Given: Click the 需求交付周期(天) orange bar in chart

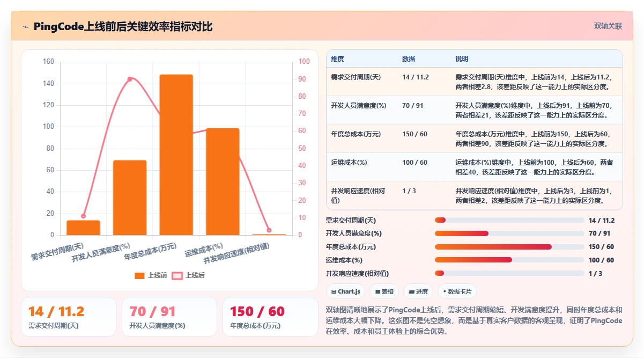Looking at the screenshot, I should [x=83, y=228].
